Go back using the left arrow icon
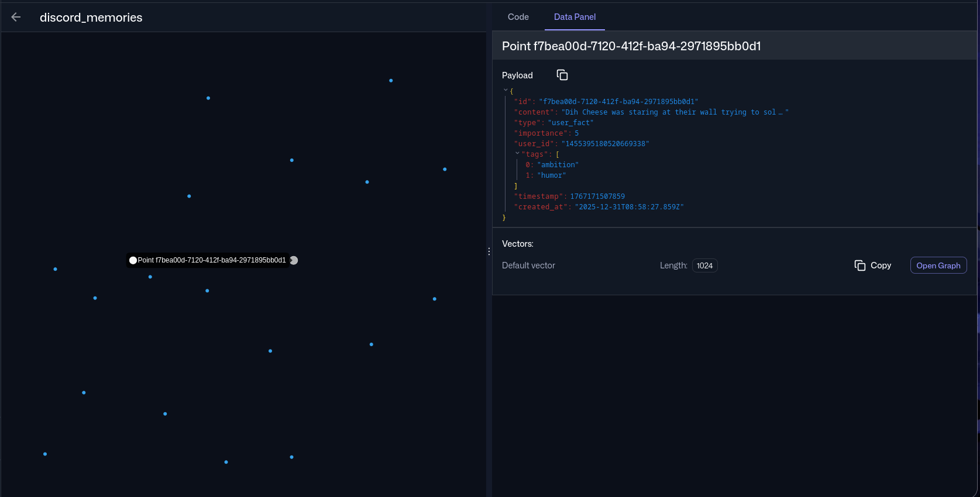The width and height of the screenshot is (980, 497). click(16, 18)
